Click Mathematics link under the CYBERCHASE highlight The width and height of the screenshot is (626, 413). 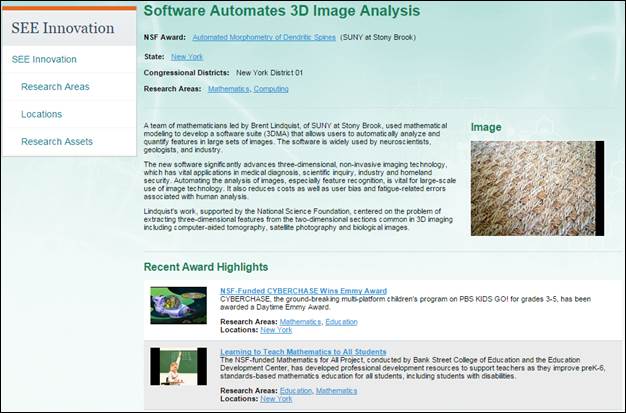click(300, 322)
